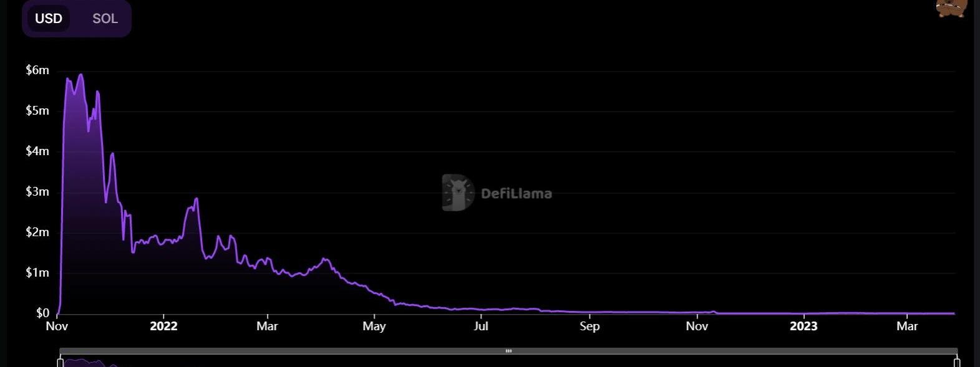Grab the right handle of the range selector
Viewport: 980px width, 367px height.
[x=957, y=362]
